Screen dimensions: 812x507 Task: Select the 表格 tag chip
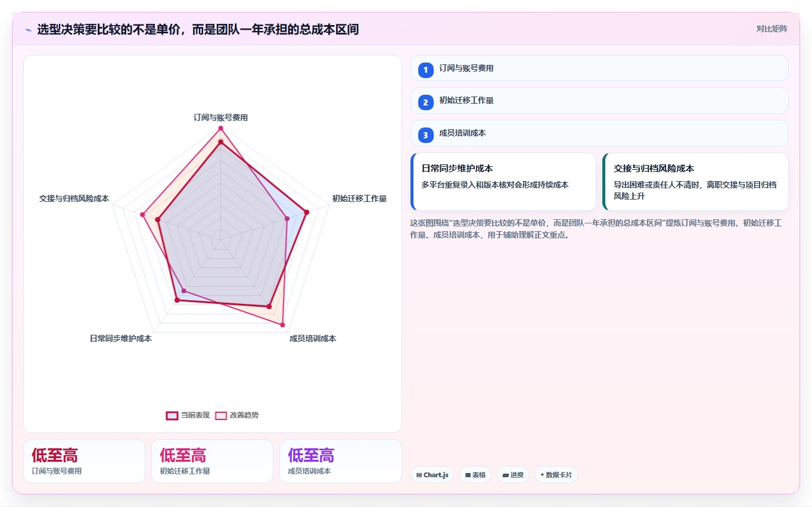pyautogui.click(x=475, y=475)
